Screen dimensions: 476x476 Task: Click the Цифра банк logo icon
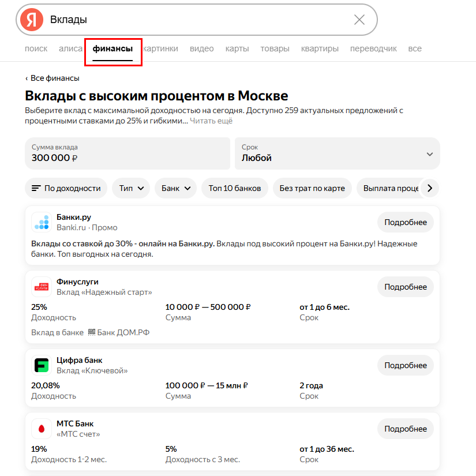click(x=42, y=365)
